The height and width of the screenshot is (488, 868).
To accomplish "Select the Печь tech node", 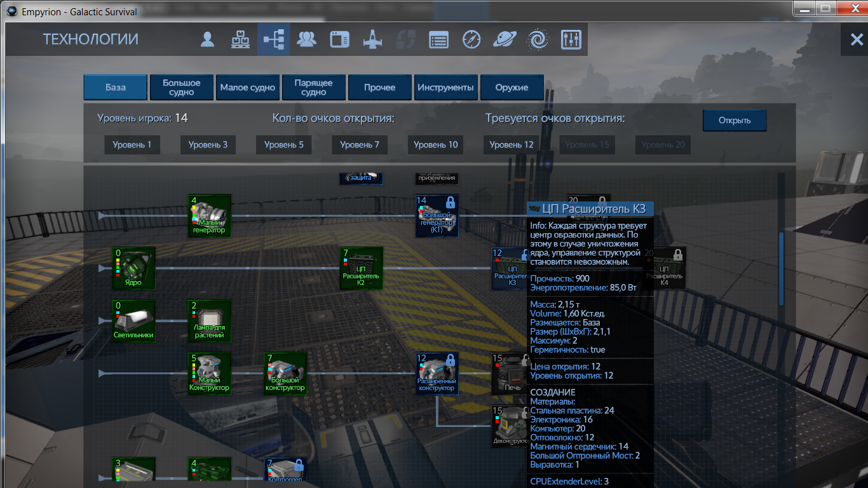I will point(509,374).
